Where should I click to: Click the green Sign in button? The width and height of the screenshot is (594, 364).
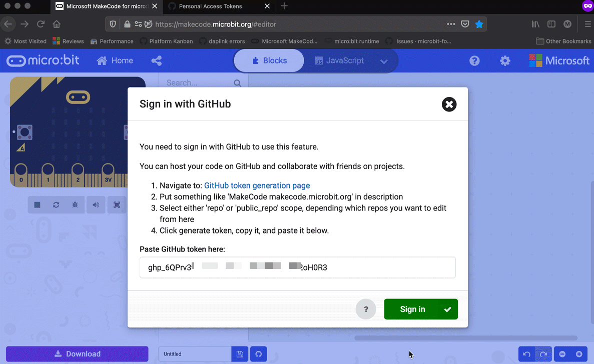tap(421, 309)
